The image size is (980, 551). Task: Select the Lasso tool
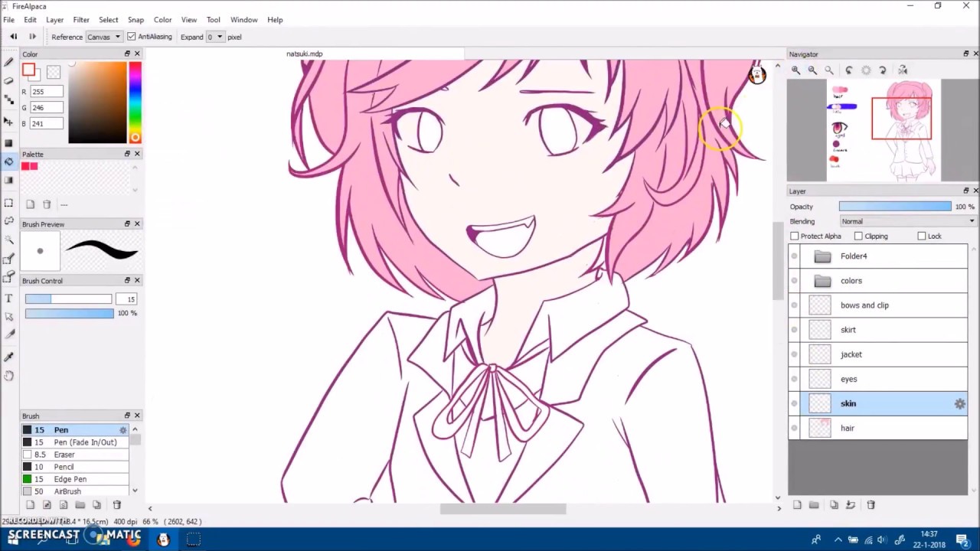[x=8, y=221]
